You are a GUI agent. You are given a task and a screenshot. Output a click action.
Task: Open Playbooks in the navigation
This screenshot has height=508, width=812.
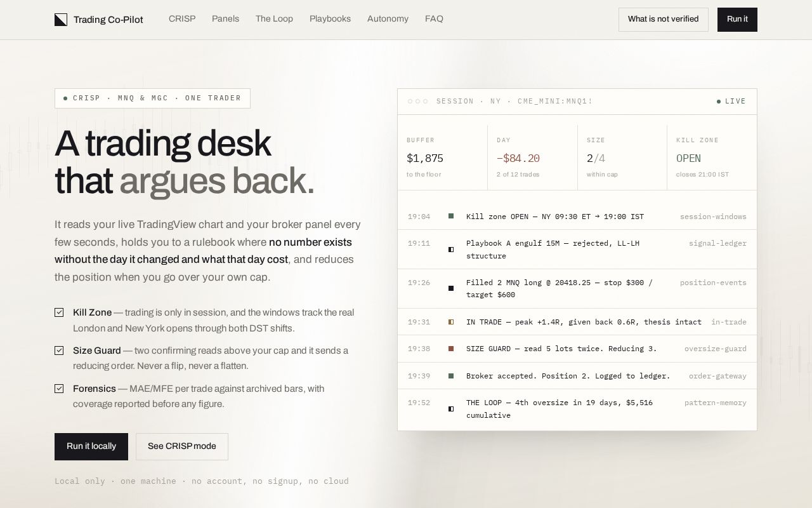click(x=330, y=19)
